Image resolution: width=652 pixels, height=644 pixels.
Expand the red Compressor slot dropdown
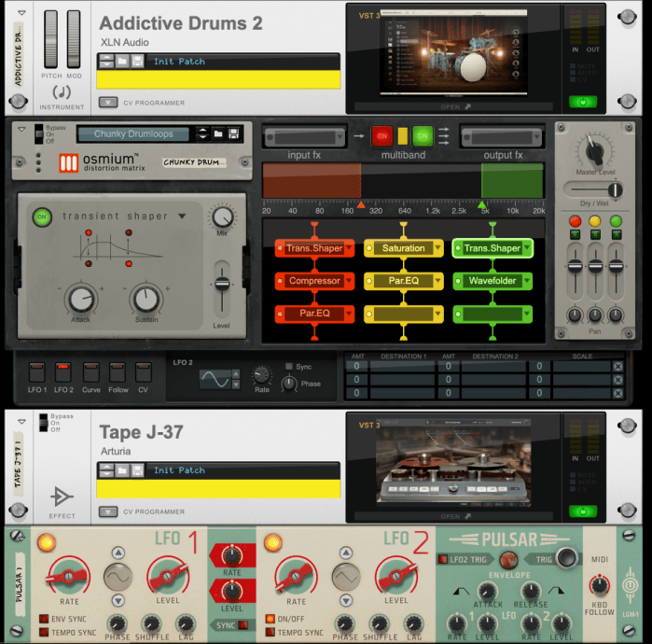click(349, 281)
